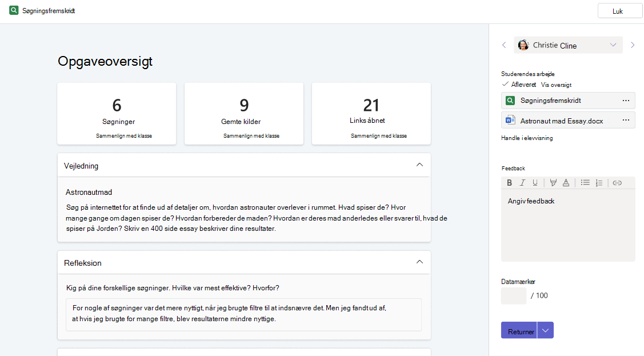Click the Word icon of Astronaut mad Essay
The height and width of the screenshot is (356, 644).
[510, 121]
